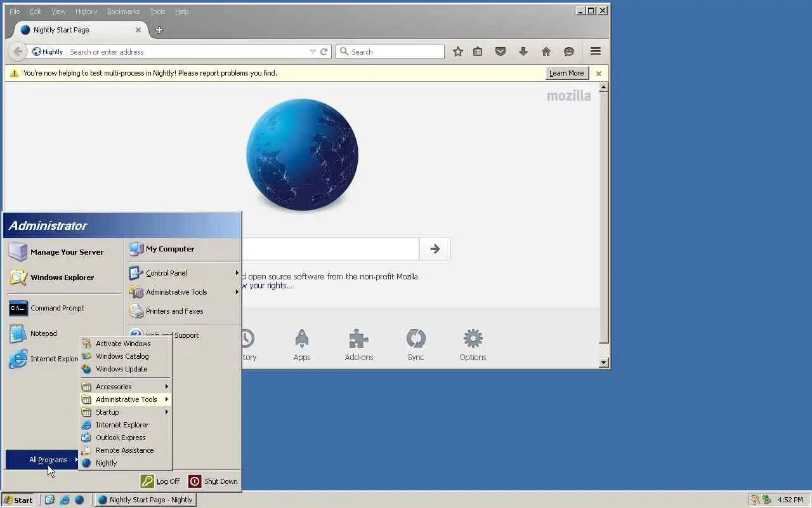Click the Nightly taskbar window button
Screen dimensions: 812x508
145,500
